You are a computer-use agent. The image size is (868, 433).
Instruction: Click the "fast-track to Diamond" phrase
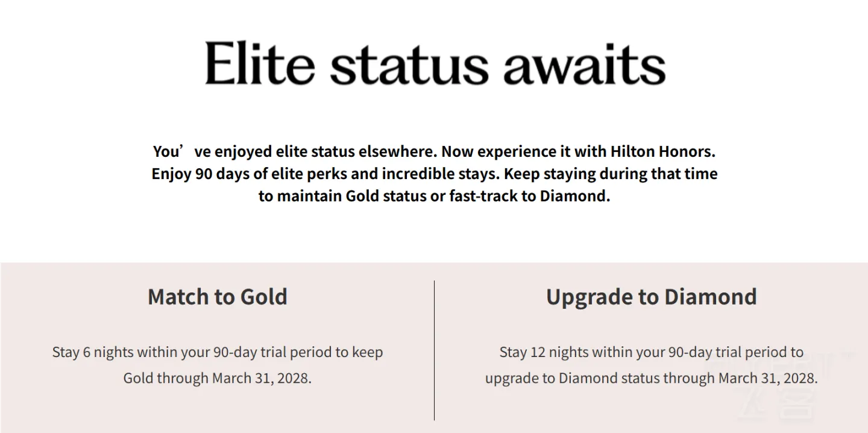pos(528,197)
